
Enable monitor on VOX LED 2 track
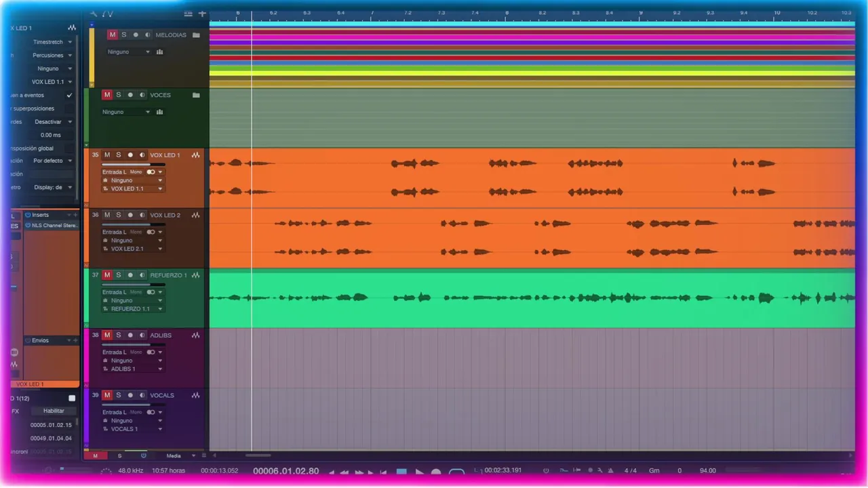(x=142, y=215)
